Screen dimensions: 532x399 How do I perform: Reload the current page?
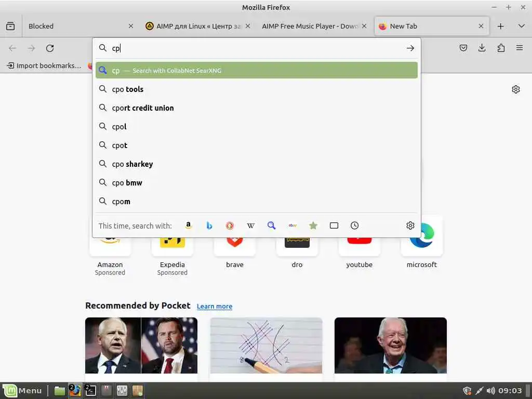tap(50, 48)
